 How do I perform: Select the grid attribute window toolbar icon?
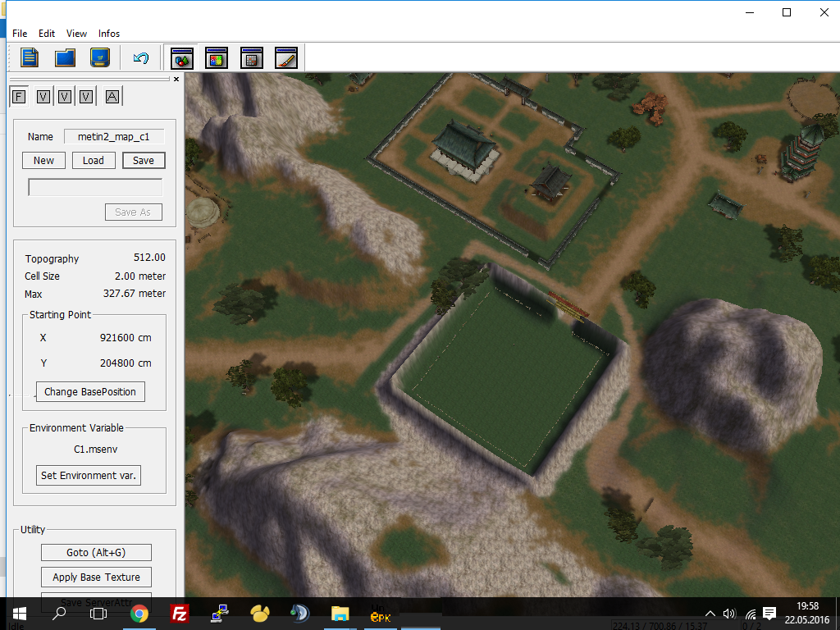click(251, 58)
